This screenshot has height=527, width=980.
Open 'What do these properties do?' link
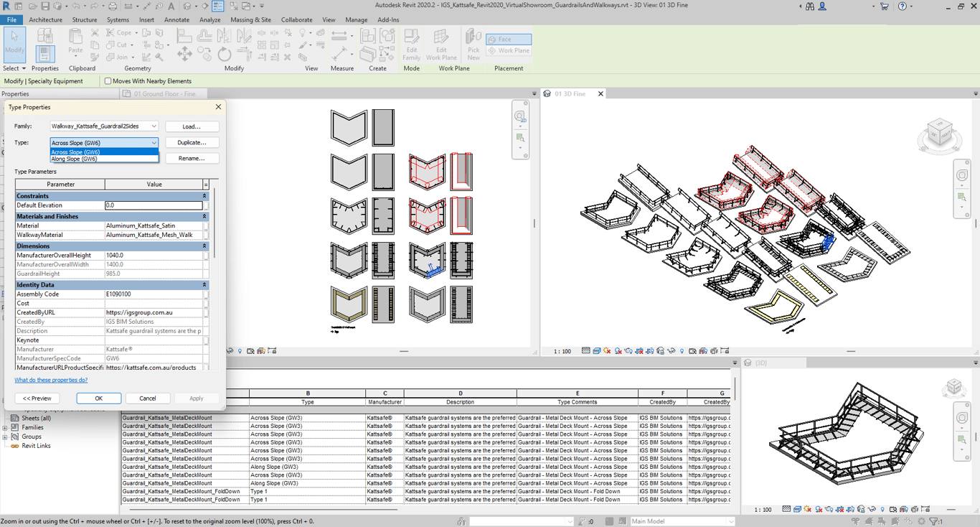click(51, 380)
